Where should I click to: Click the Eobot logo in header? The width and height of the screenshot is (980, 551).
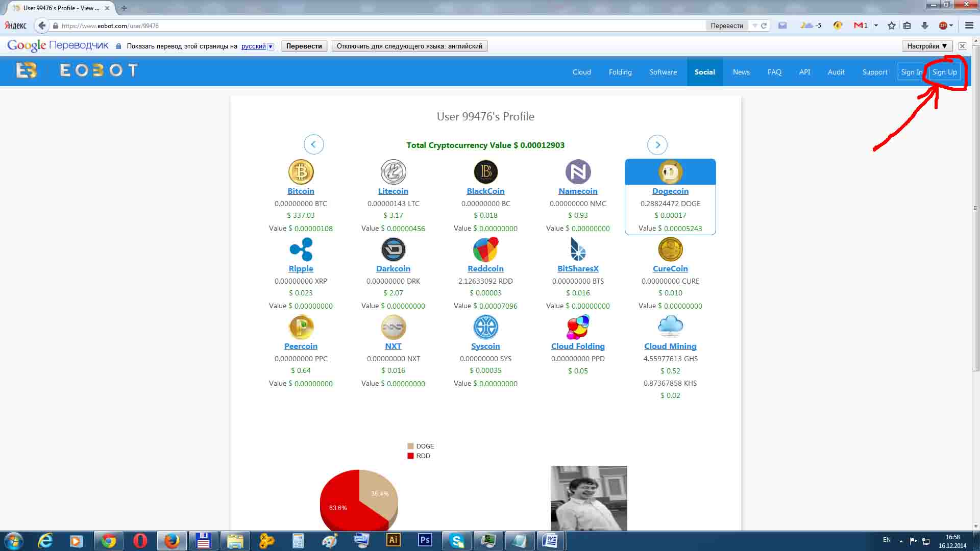coord(77,70)
